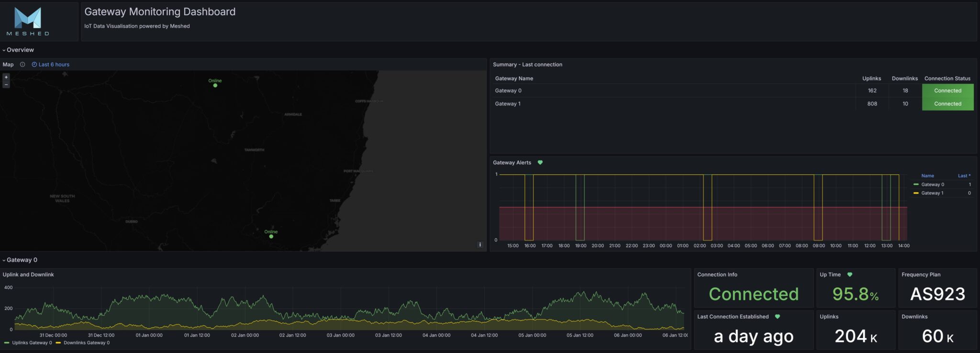Open the Uplink and Downlink panel menu
The width and height of the screenshot is (980, 353).
coord(28,275)
